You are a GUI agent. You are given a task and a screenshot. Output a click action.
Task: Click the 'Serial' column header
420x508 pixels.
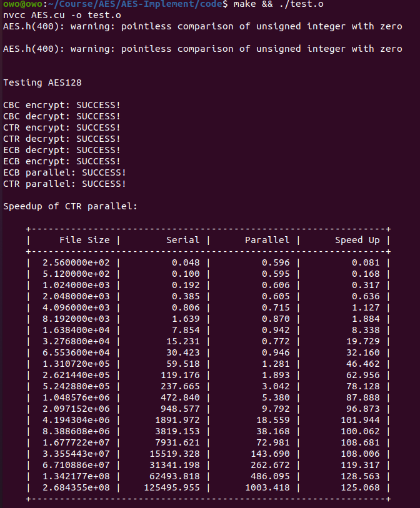tap(183, 240)
